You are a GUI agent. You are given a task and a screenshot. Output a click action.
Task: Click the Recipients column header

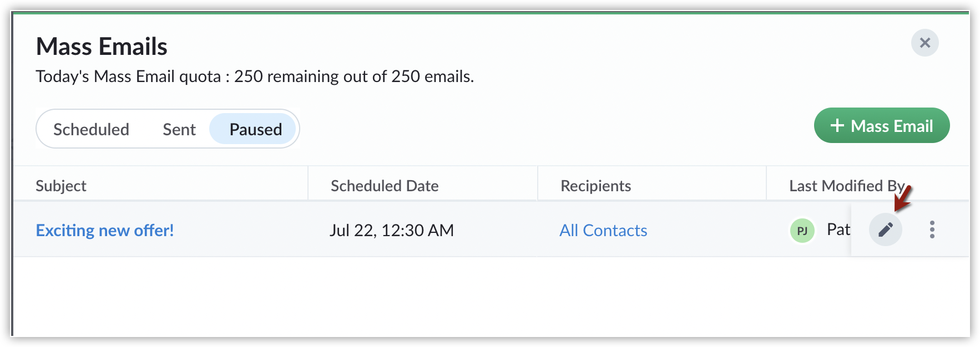click(595, 186)
